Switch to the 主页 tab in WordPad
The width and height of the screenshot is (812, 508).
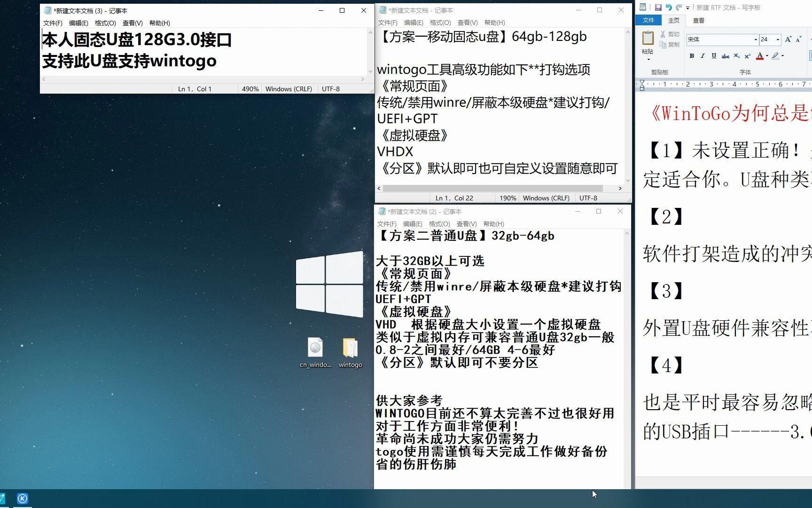[x=674, y=20]
